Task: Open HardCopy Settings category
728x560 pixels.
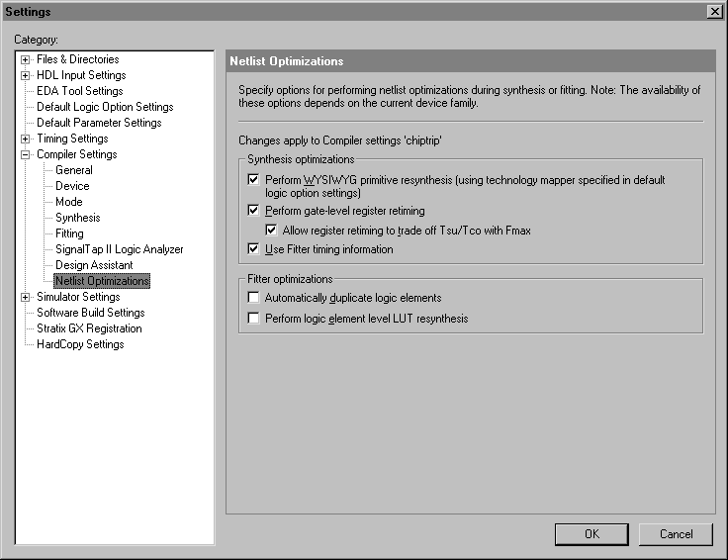Action: [x=80, y=344]
